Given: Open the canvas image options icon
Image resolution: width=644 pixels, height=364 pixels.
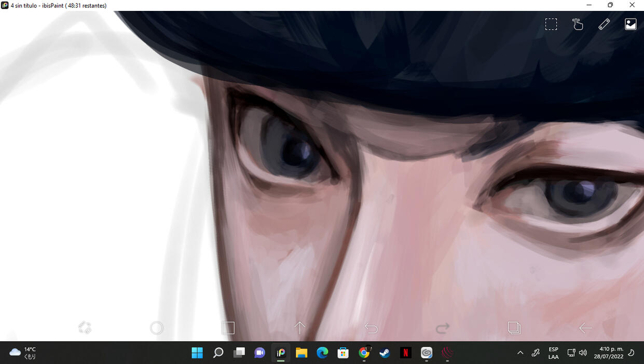Looking at the screenshot, I should (631, 24).
